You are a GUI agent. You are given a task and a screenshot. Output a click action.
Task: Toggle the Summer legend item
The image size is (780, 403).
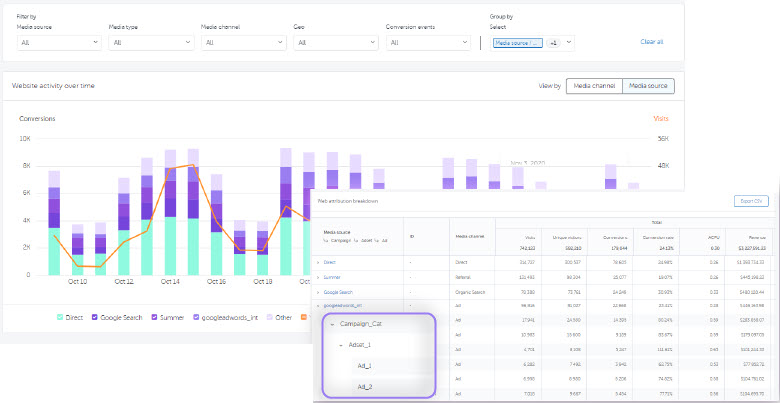point(170,317)
